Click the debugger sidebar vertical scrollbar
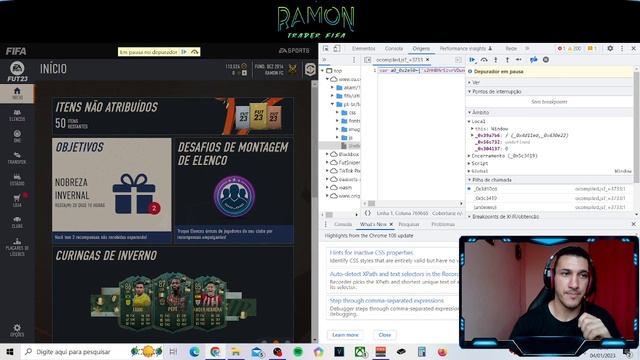Image resolution: width=640 pixels, height=360 pixels. 636,127
